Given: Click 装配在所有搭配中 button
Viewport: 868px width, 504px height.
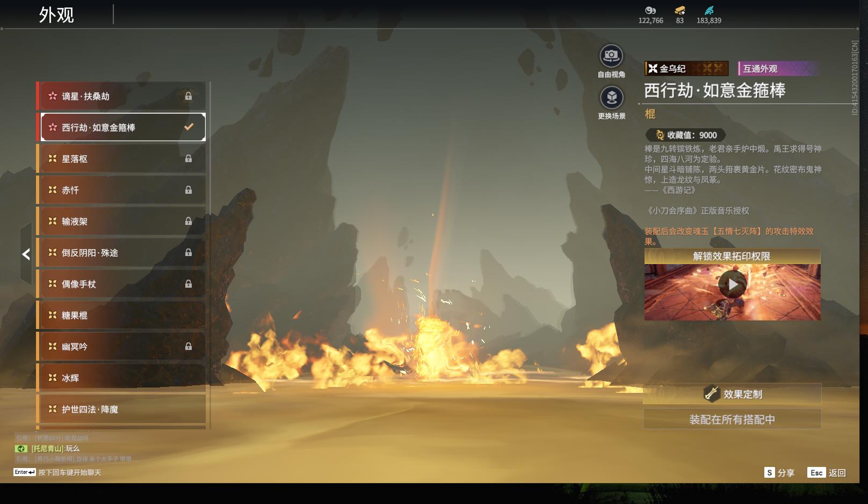Looking at the screenshot, I should pyautogui.click(x=732, y=419).
